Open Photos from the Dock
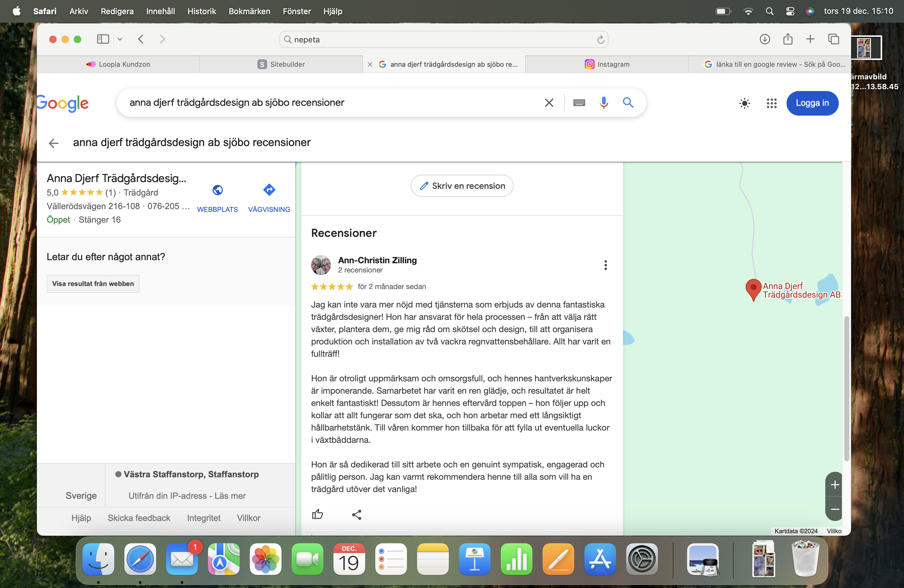Viewport: 904px width, 588px height. pos(265,559)
